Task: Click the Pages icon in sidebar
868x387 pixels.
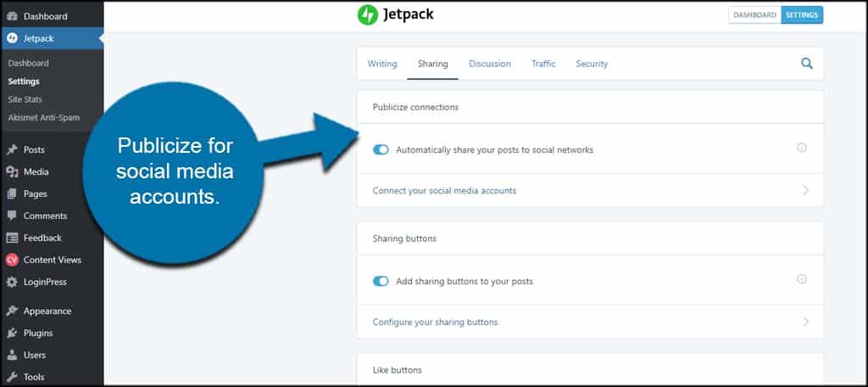Action: click(12, 194)
